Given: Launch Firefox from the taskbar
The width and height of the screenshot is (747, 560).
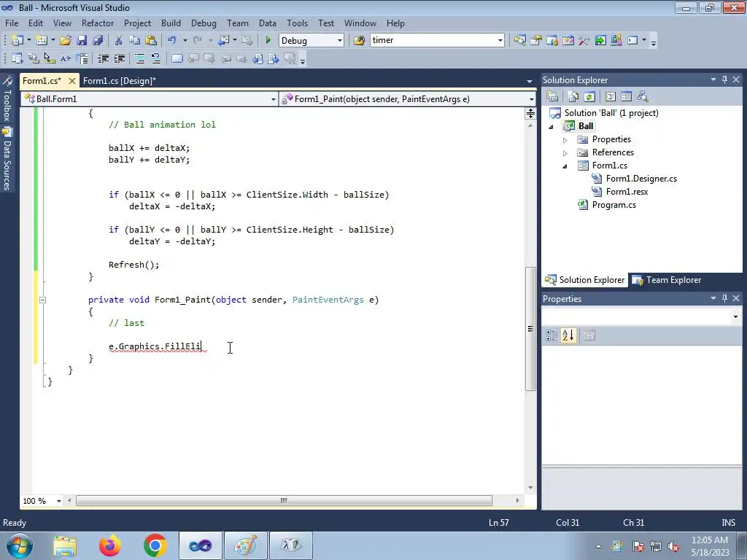Looking at the screenshot, I should pos(110,545).
